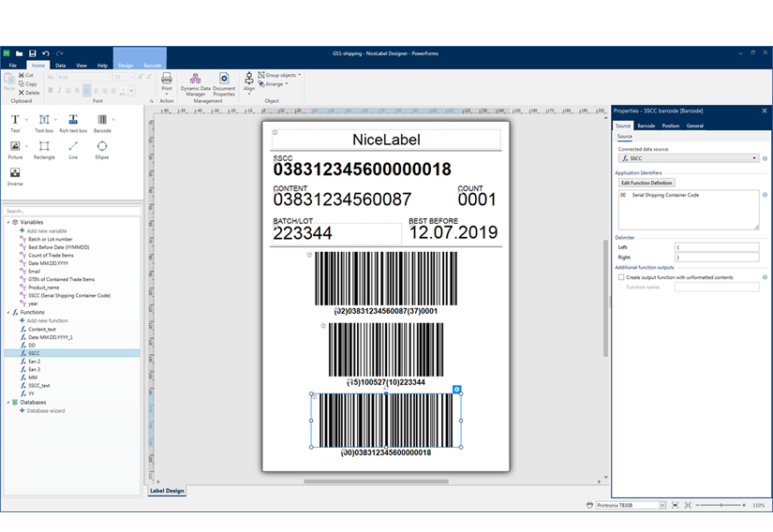
Task: Close the Properties panel
Action: (x=765, y=111)
